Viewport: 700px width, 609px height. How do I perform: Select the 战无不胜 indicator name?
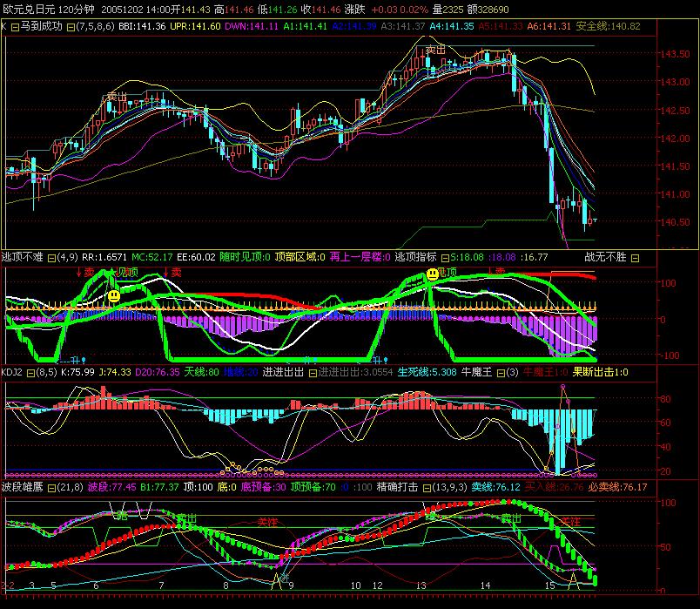[x=606, y=257]
